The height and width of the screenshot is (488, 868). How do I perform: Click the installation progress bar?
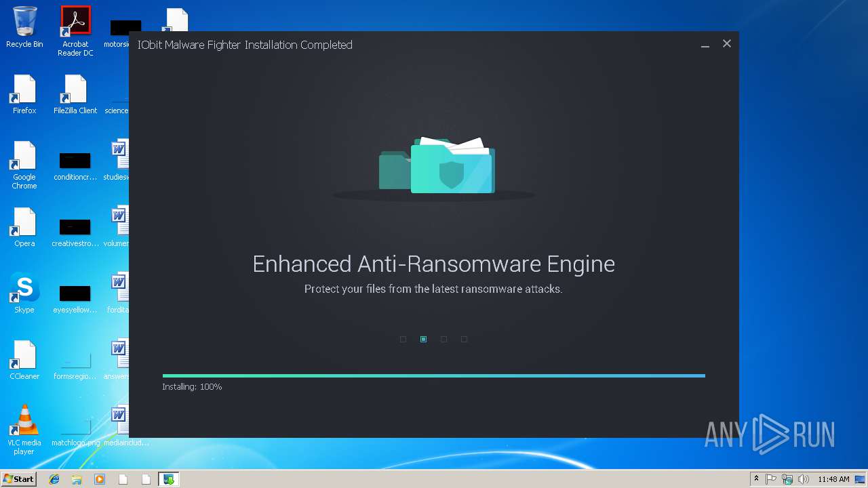pyautogui.click(x=434, y=375)
